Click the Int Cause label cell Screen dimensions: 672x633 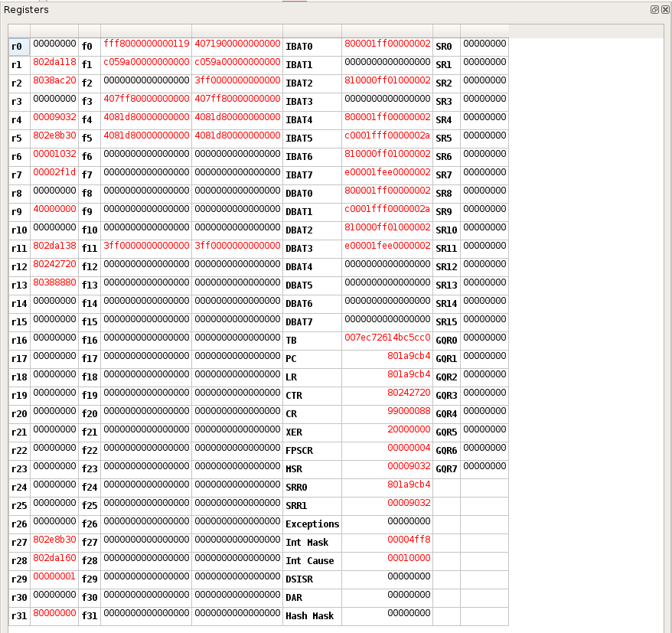coord(312,561)
